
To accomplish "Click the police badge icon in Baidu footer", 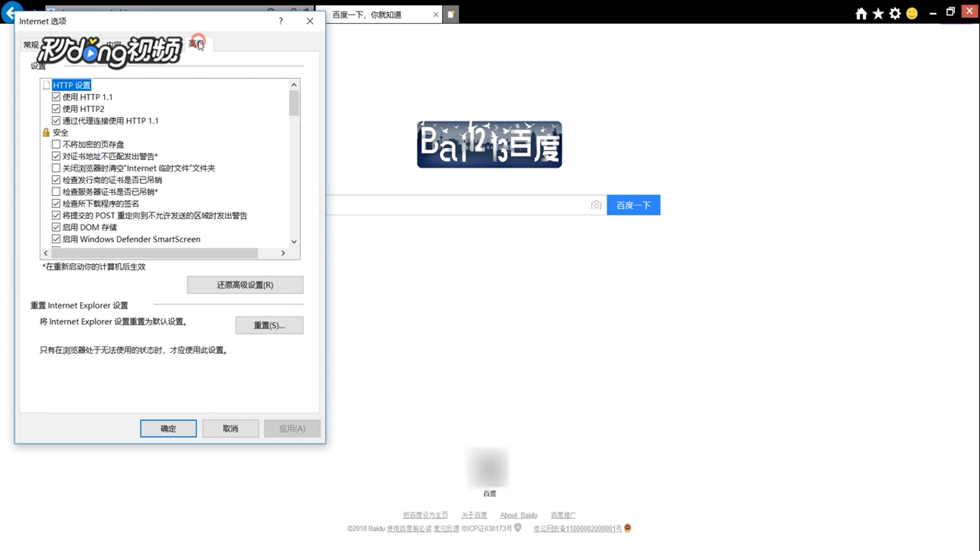I will click(x=628, y=528).
